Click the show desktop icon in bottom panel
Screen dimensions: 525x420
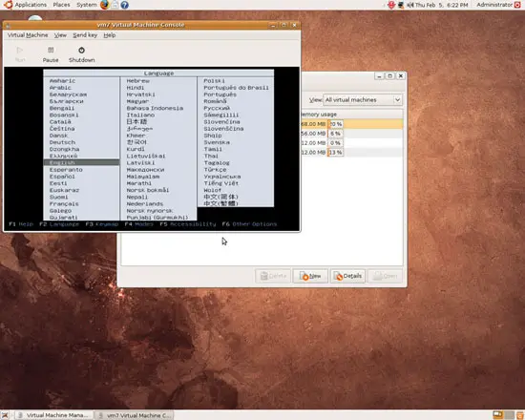tap(5, 415)
